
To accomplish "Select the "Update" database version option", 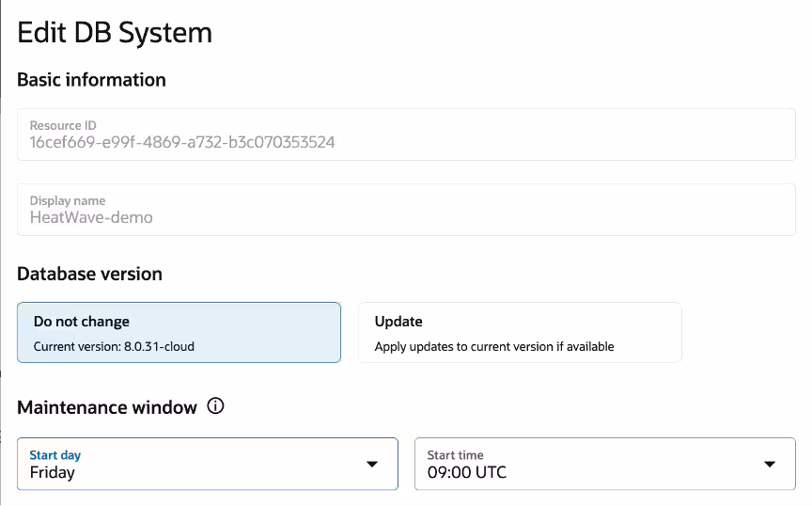I will pyautogui.click(x=519, y=332).
